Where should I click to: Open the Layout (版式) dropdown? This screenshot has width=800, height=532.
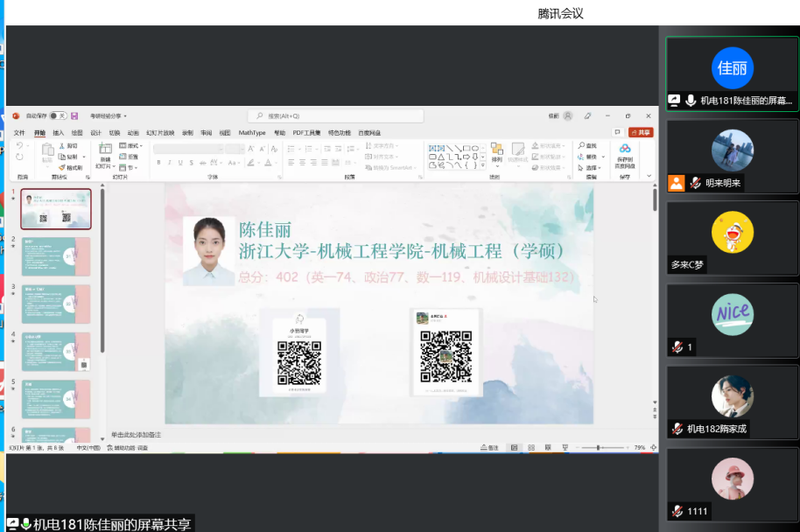click(132, 145)
